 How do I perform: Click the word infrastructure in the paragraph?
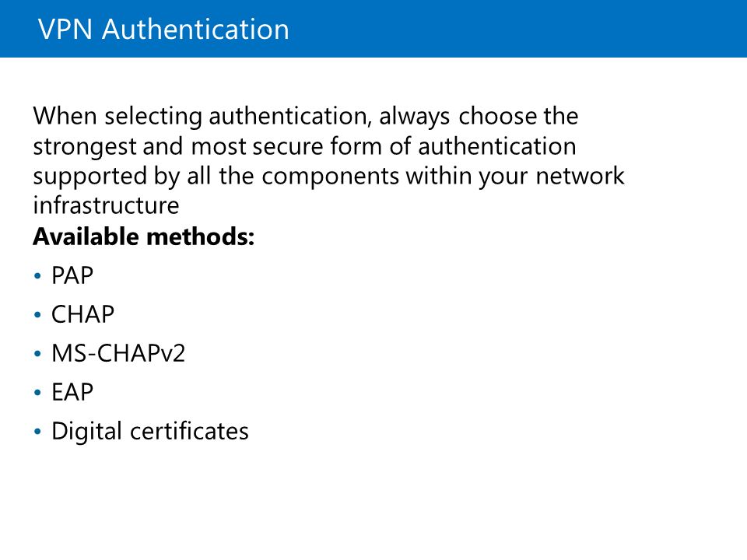pos(107,205)
